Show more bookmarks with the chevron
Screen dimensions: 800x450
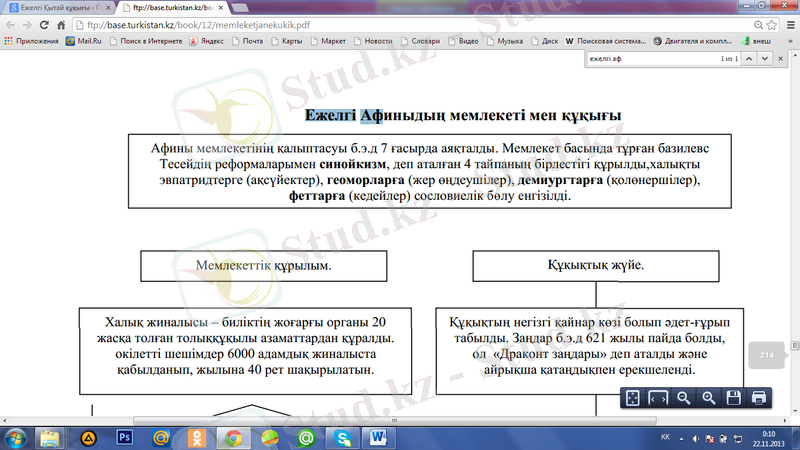click(791, 41)
